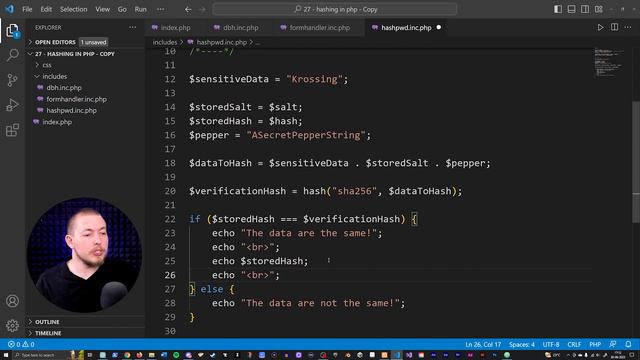640x360 pixels.
Task: Open the Spaces: 4 indentation selector
Action: 521,344
